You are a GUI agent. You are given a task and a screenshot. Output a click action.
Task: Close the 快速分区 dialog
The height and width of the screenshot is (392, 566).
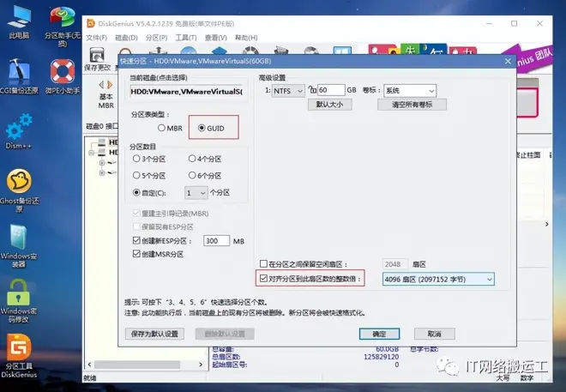(x=508, y=62)
